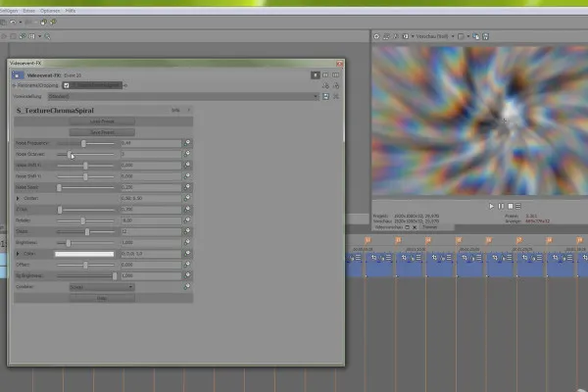Click the Rotate parameter animation icon
Viewport: 588px width, 392px height.
pos(187,220)
